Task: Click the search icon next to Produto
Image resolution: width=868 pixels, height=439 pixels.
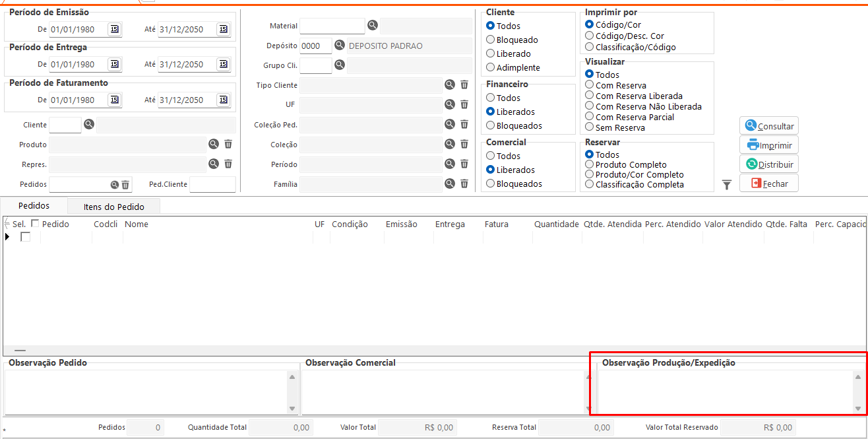Action: click(x=214, y=144)
